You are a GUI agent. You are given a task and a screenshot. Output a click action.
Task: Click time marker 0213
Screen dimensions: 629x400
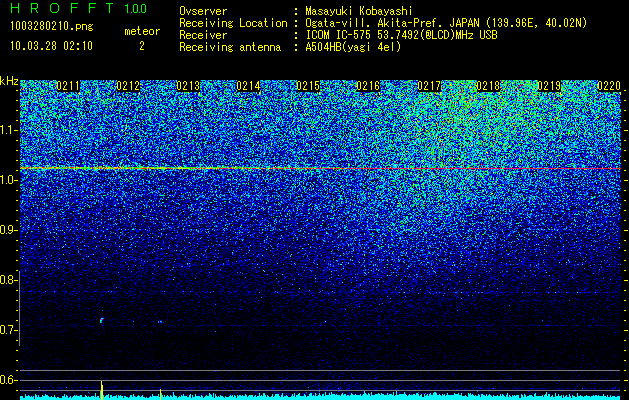(x=188, y=86)
